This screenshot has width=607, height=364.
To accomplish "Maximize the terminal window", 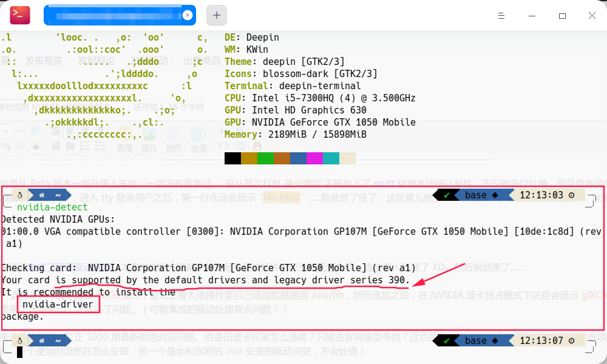I will [x=562, y=16].
